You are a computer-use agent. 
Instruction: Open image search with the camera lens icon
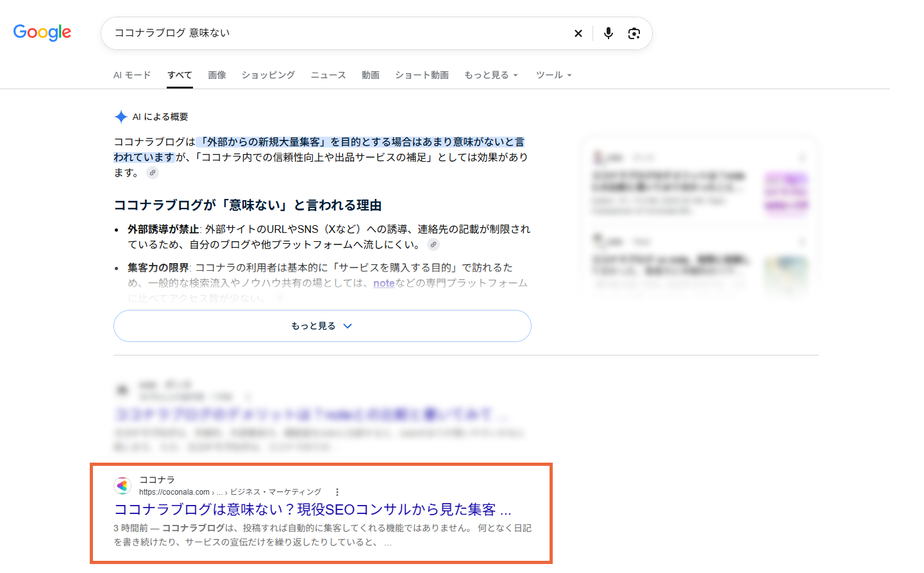[x=634, y=33]
